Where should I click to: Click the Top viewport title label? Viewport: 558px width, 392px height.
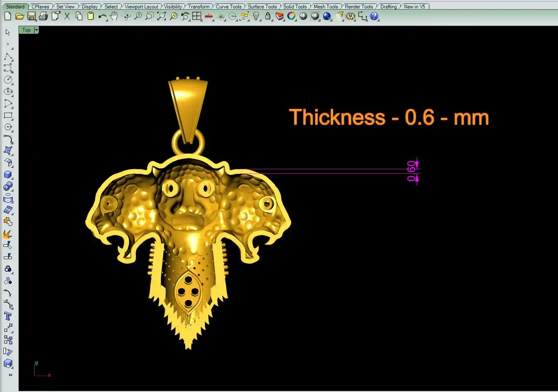point(26,30)
